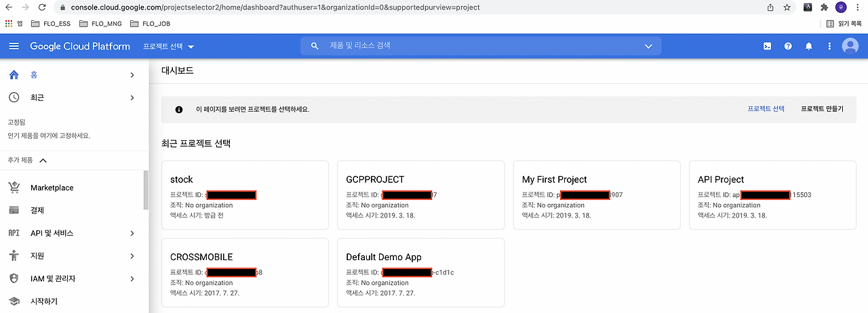Expand the IAM 및 관리자 chevron
The image size is (868, 313).
(132, 278)
